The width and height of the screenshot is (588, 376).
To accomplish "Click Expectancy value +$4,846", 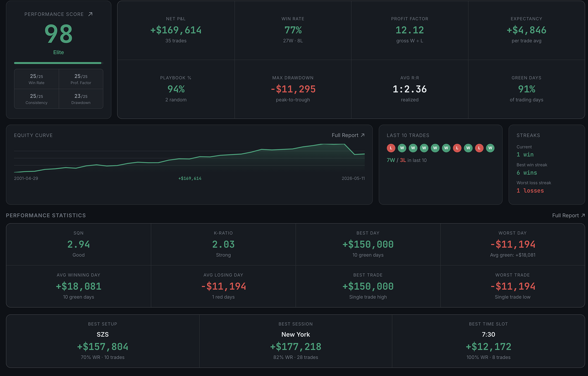I will click(x=526, y=30).
